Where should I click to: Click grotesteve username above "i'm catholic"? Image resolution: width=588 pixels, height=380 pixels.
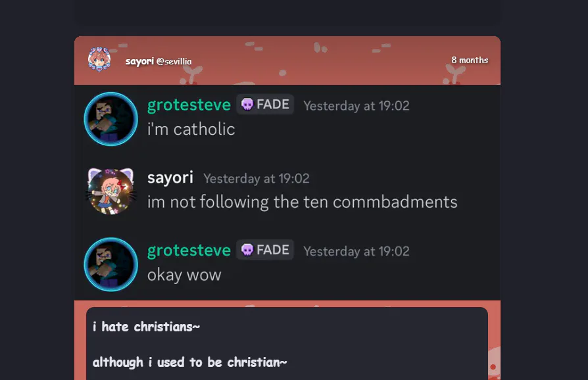(189, 105)
